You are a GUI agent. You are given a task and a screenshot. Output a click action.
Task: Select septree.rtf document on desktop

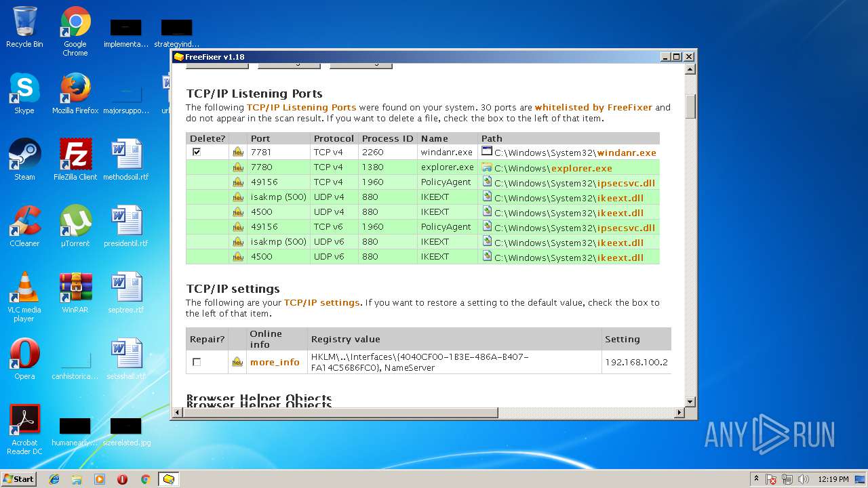[126, 293]
